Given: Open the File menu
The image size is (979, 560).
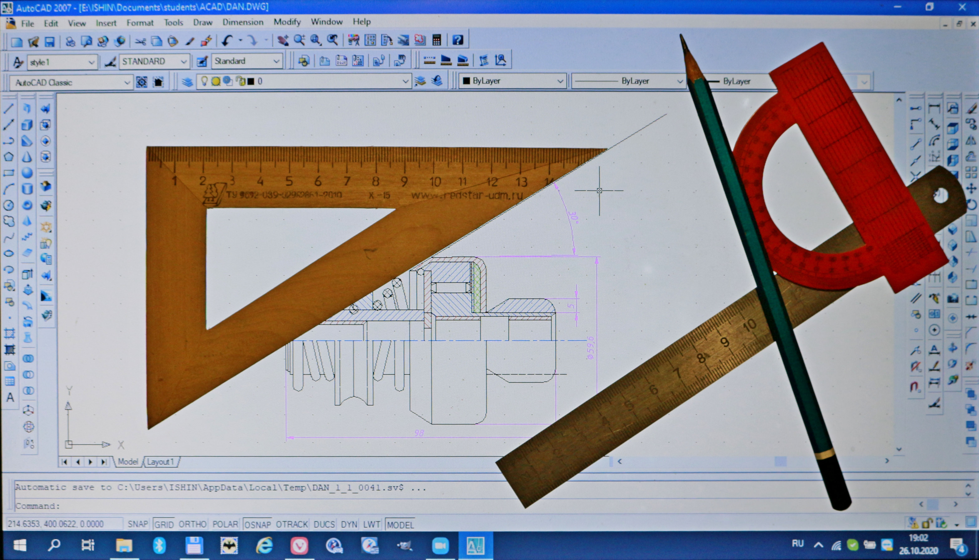Looking at the screenshot, I should click(27, 24).
